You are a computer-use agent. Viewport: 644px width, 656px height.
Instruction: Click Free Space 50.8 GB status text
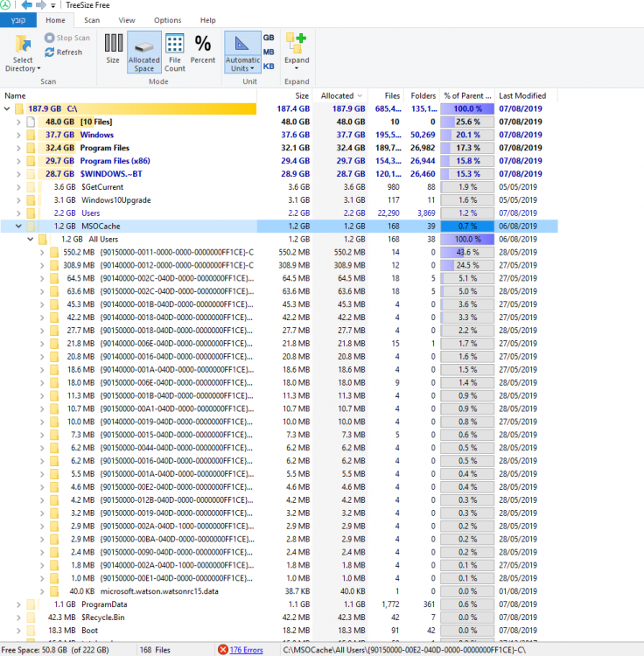55,650
